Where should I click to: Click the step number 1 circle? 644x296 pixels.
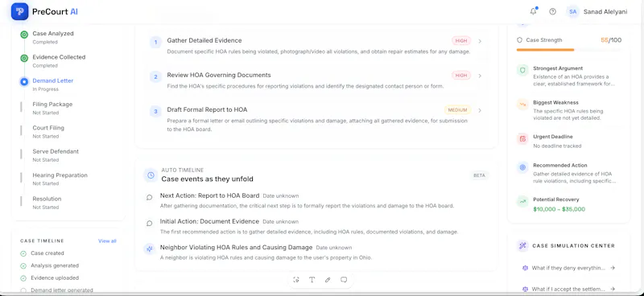[155, 42]
